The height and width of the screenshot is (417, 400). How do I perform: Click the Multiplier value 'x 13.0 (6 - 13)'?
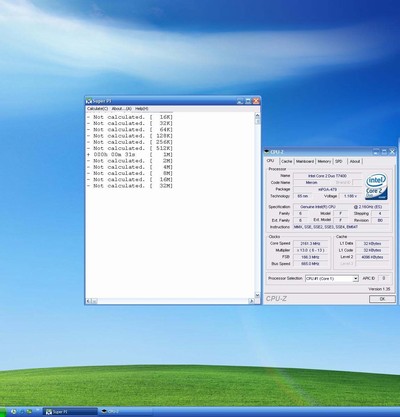pos(310,250)
